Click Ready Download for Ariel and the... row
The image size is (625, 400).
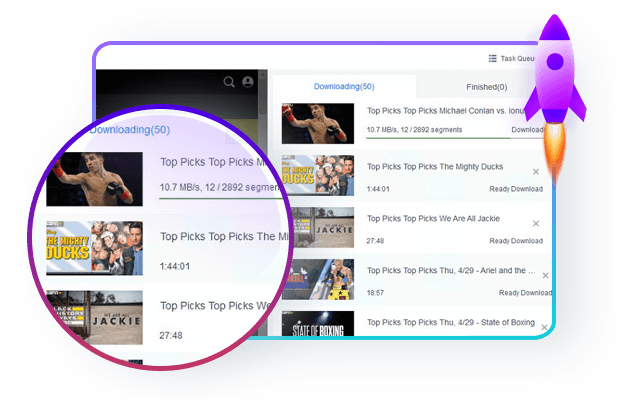[x=525, y=293]
